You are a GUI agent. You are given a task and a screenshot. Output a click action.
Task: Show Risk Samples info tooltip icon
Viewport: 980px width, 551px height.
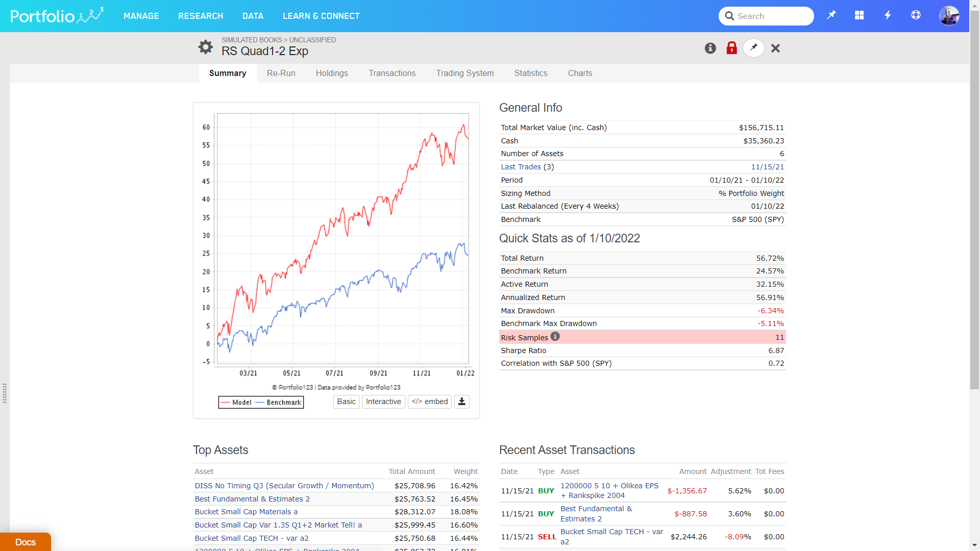[x=555, y=337]
